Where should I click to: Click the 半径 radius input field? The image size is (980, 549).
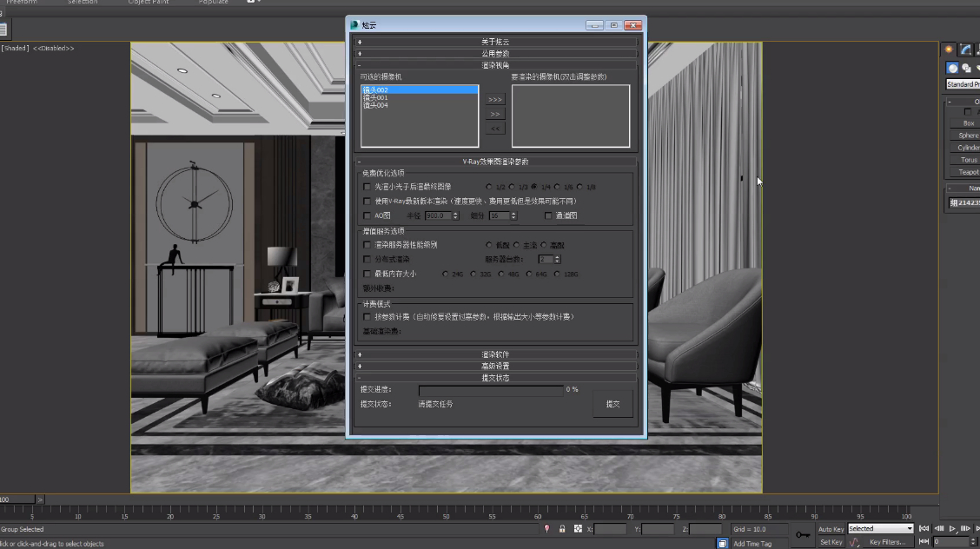[438, 215]
